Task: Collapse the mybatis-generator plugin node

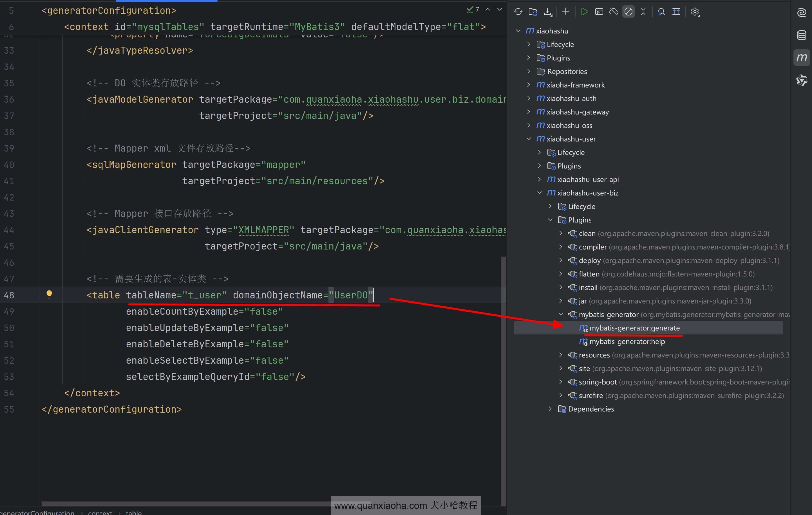Action: coord(561,314)
